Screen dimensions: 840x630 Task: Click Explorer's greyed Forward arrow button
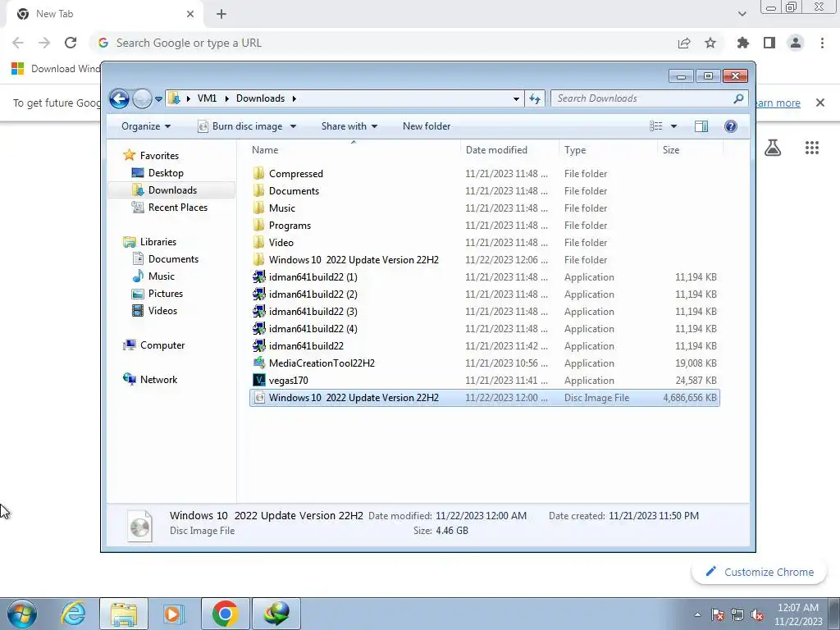(x=142, y=98)
